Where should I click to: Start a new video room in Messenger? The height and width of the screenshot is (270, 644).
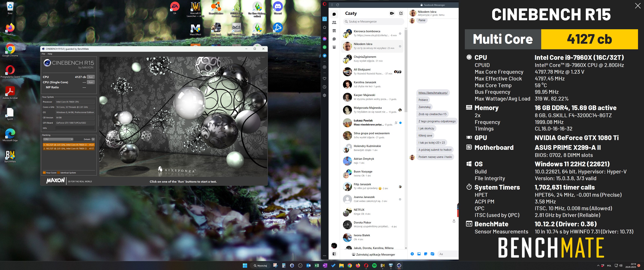pyautogui.click(x=392, y=13)
